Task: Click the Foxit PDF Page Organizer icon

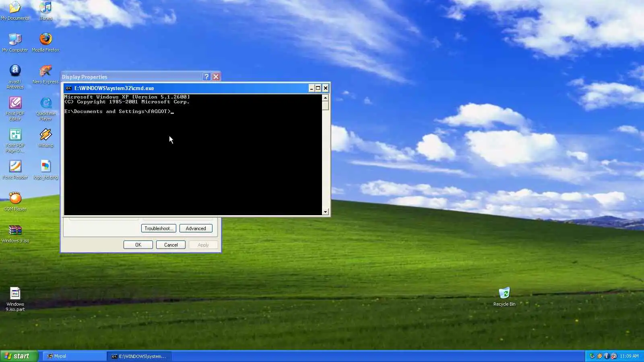Action: tap(15, 140)
